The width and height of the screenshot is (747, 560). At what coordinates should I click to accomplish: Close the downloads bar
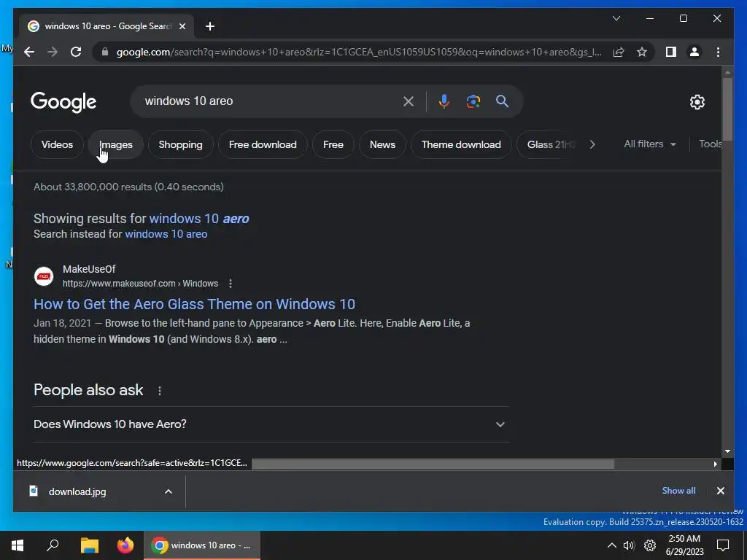(720, 491)
